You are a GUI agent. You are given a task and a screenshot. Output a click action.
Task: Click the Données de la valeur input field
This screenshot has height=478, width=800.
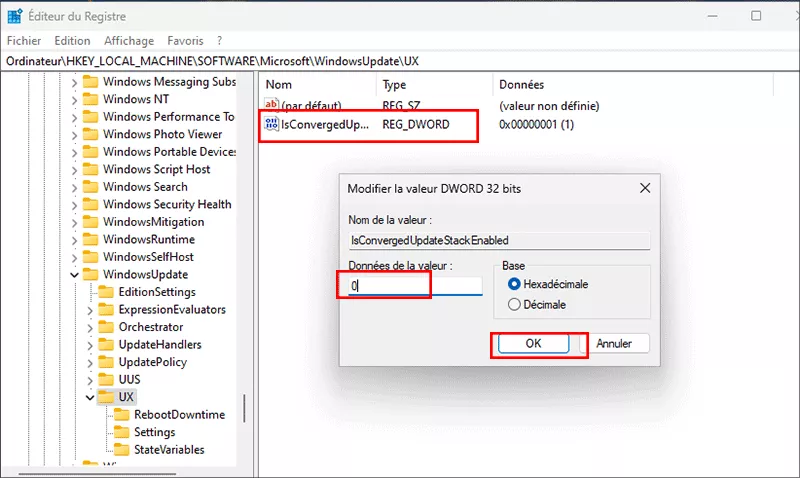point(415,286)
